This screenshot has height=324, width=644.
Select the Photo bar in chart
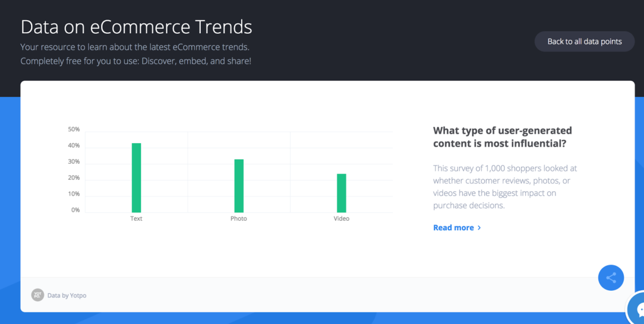(239, 186)
